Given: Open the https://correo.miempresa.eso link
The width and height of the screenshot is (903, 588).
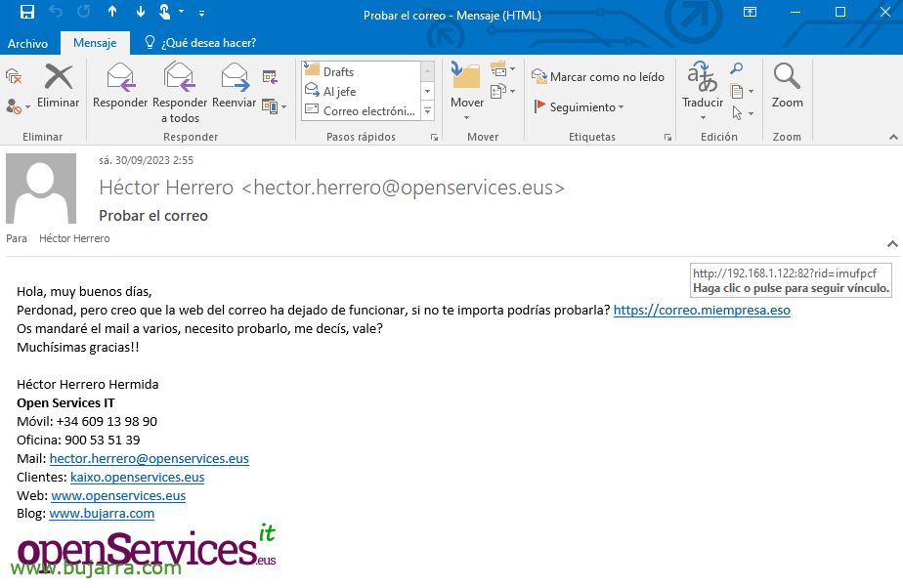Looking at the screenshot, I should coord(702,310).
